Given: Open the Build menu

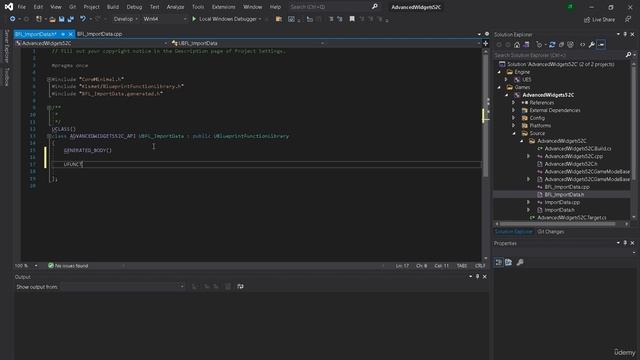Looking at the screenshot, I should (x=113, y=7).
